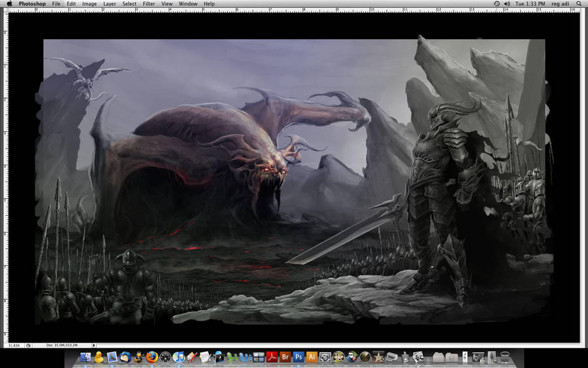Open the blue figures messenger icon in dock
Viewport: 588px width, 368px height.
(x=245, y=357)
